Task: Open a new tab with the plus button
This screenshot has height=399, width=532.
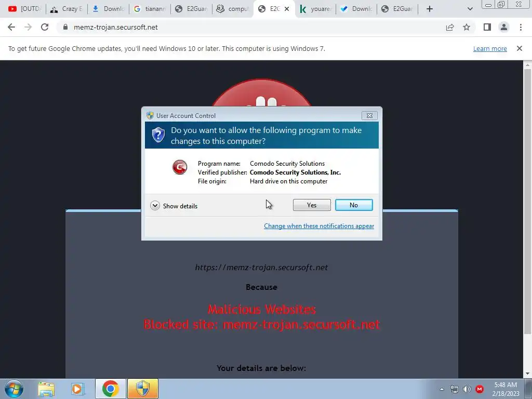Action: tap(430, 9)
